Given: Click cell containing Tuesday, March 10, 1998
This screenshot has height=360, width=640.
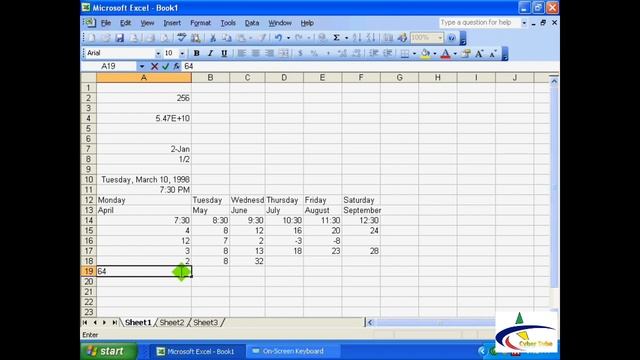Looking at the screenshot, I should (x=144, y=180).
